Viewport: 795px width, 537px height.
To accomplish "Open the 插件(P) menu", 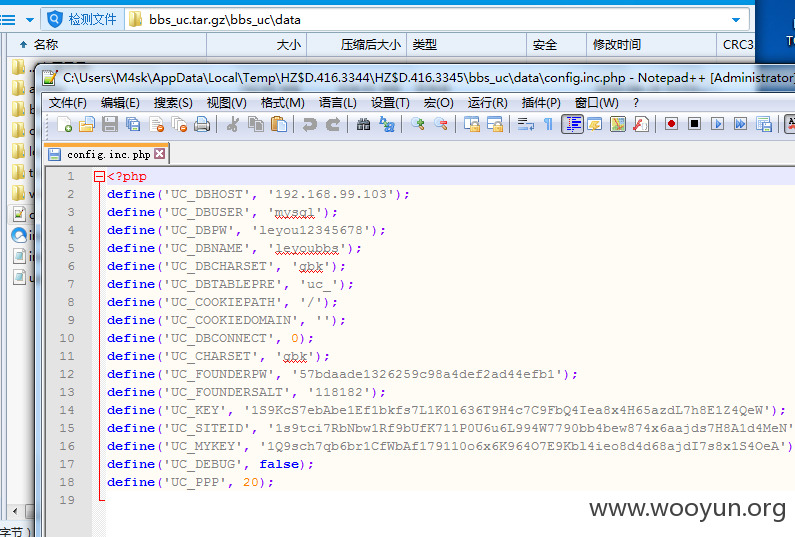I will (541, 103).
